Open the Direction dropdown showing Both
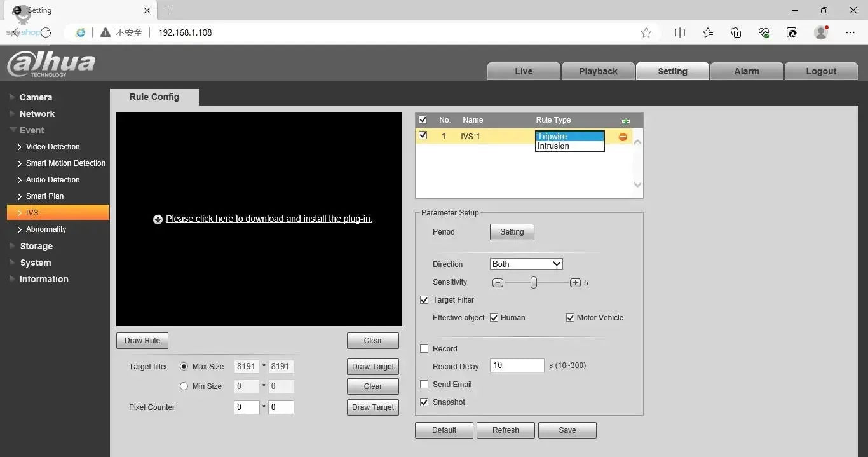This screenshot has height=457, width=868. click(x=526, y=264)
